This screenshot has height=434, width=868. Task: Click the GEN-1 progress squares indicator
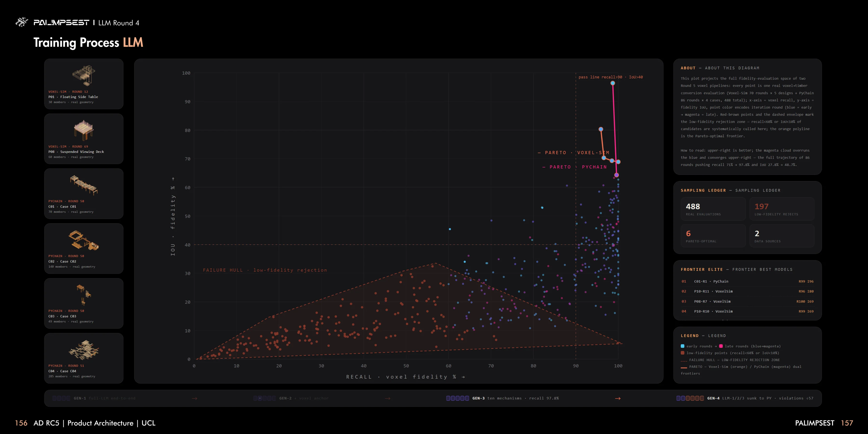pyautogui.click(x=61, y=398)
